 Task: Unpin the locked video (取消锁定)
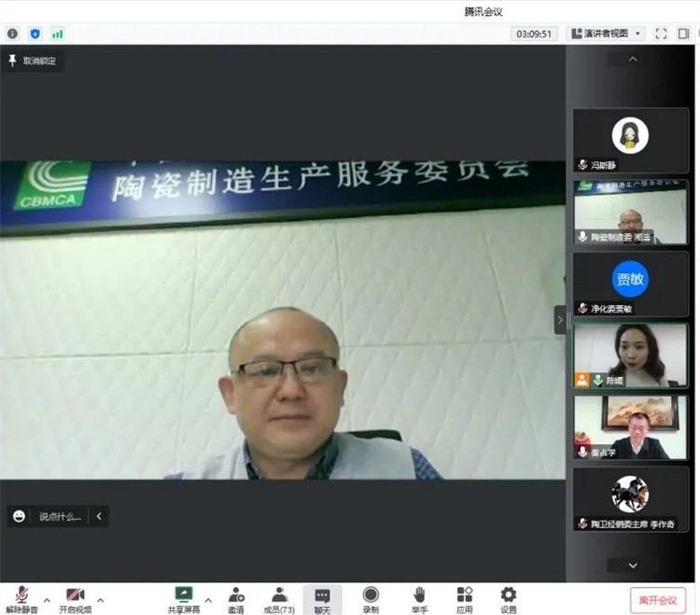point(32,61)
